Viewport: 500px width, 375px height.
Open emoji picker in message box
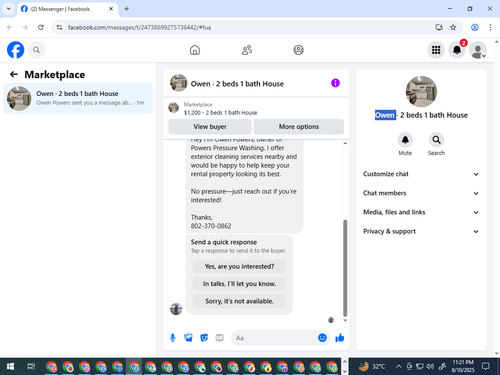point(322,338)
